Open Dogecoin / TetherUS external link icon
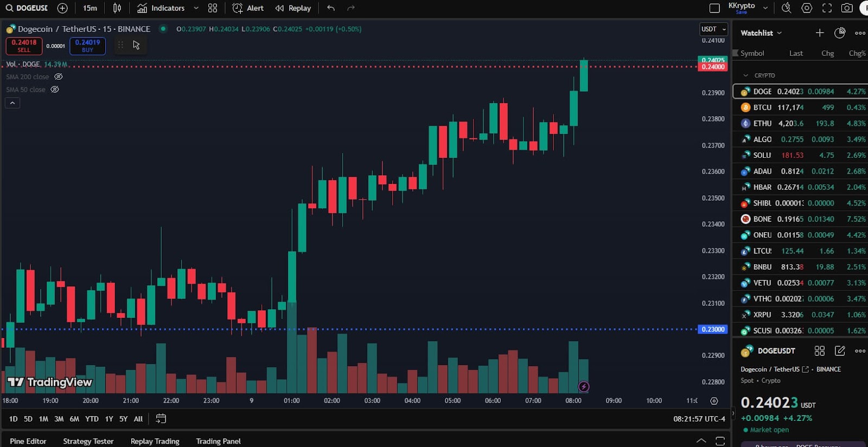The height and width of the screenshot is (447, 868). coord(805,369)
